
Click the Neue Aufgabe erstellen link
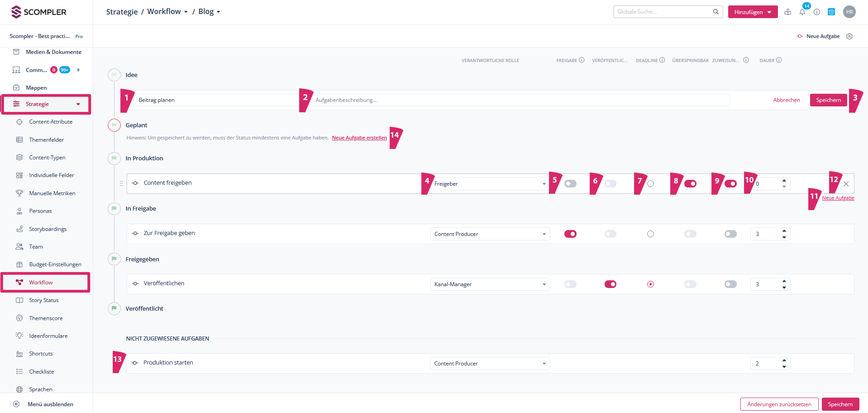[x=359, y=138]
